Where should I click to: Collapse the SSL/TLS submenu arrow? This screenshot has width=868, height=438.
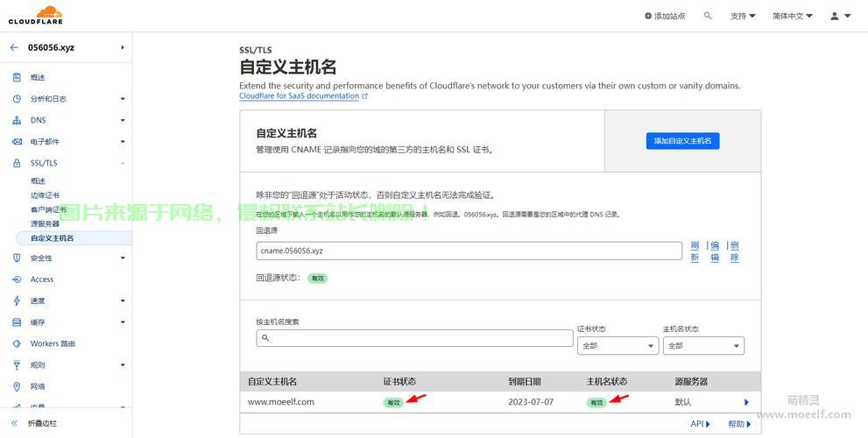[x=123, y=163]
